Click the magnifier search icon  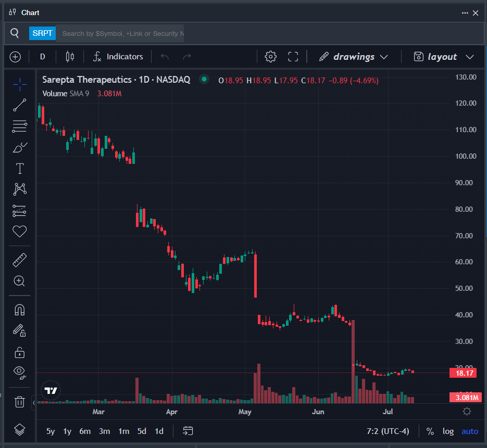coord(15,33)
